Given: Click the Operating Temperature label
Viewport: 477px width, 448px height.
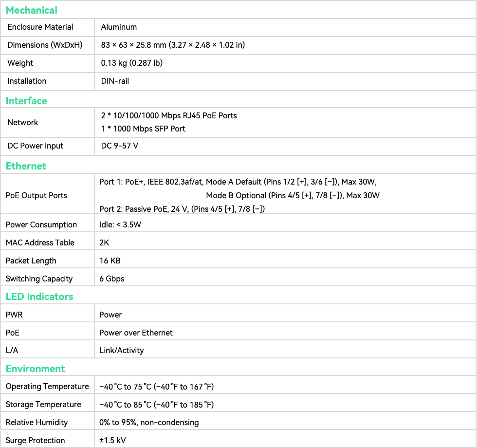Looking at the screenshot, I should 47,387.
